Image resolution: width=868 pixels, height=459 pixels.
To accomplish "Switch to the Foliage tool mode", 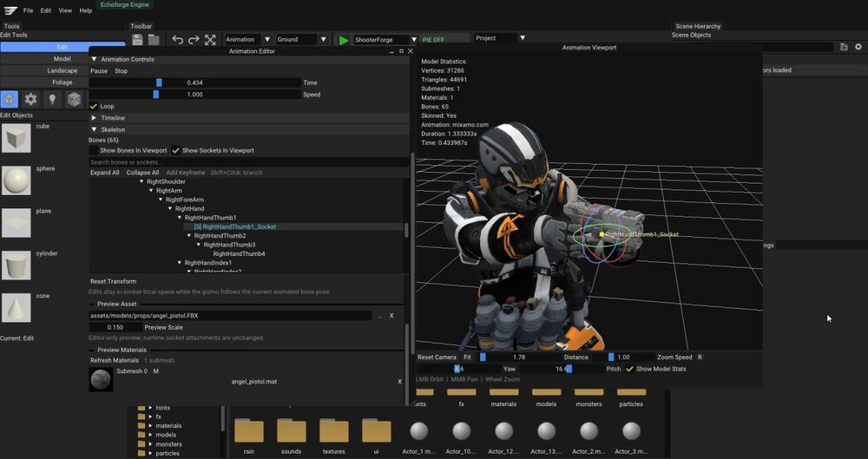I will pos(62,82).
